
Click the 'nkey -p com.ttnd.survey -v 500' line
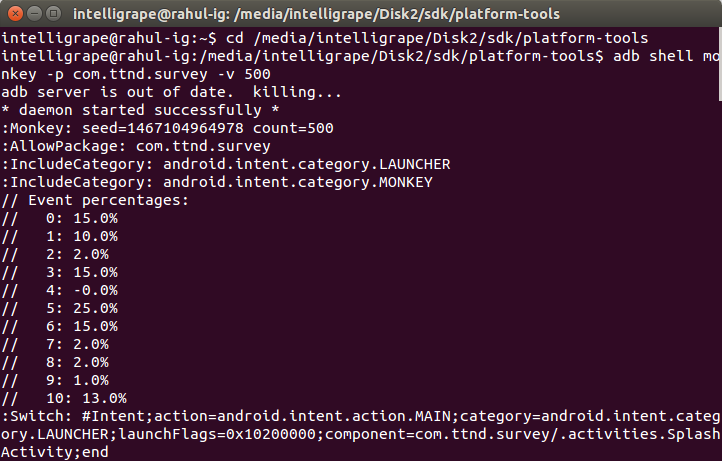coord(136,74)
